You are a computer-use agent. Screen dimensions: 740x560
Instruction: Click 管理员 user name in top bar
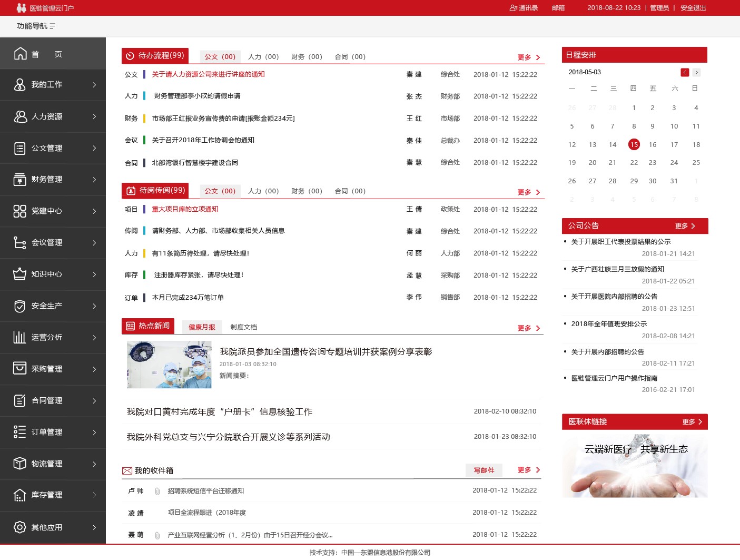659,8
